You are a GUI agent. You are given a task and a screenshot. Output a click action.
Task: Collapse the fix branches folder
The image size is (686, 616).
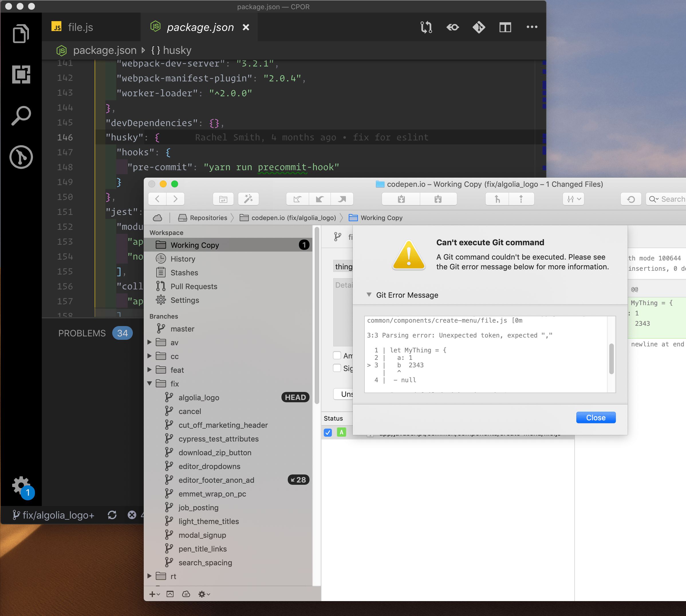click(149, 383)
